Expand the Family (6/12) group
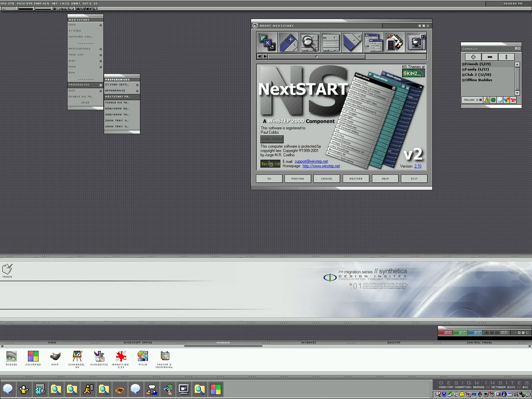 click(463, 69)
